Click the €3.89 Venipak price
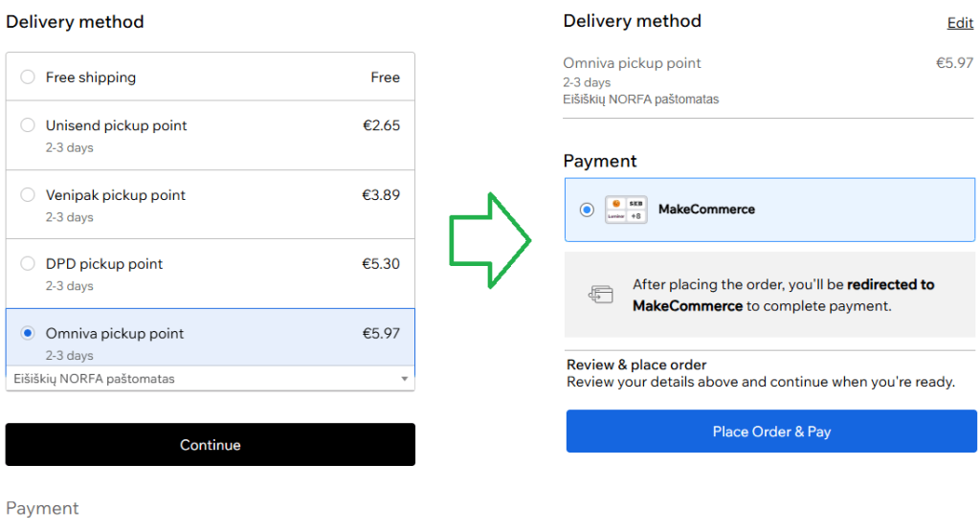Screen dimensions: 980x532 click(381, 195)
